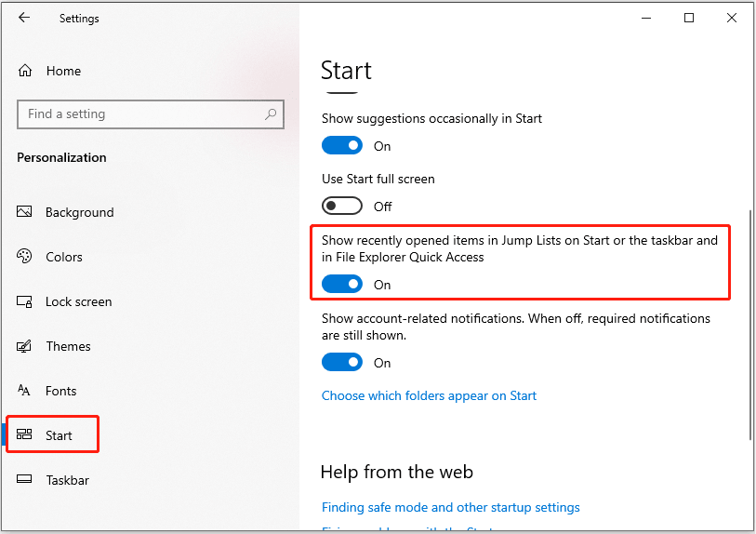
Task: Open the Home settings page
Action: click(x=63, y=71)
